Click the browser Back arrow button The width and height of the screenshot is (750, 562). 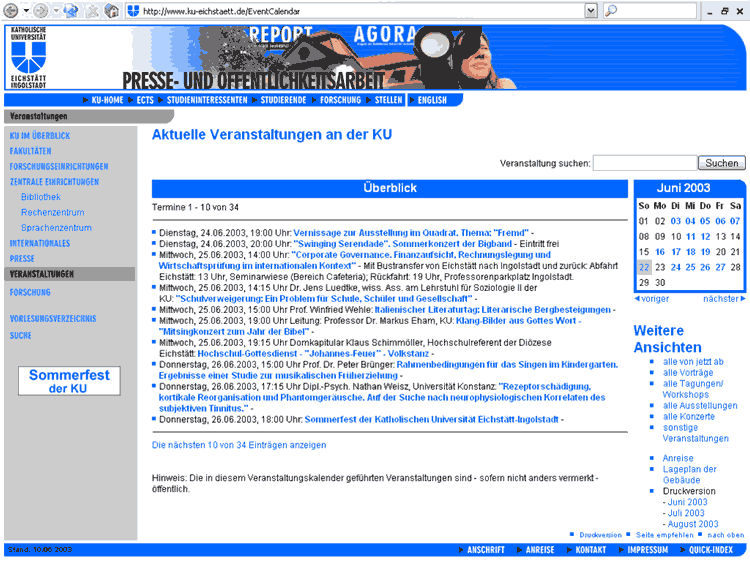coord(10,11)
